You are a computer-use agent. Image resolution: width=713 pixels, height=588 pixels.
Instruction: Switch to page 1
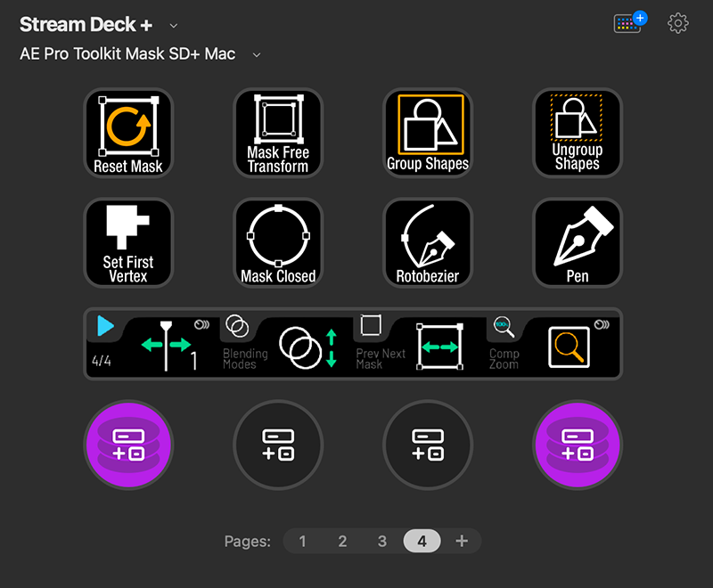click(302, 541)
